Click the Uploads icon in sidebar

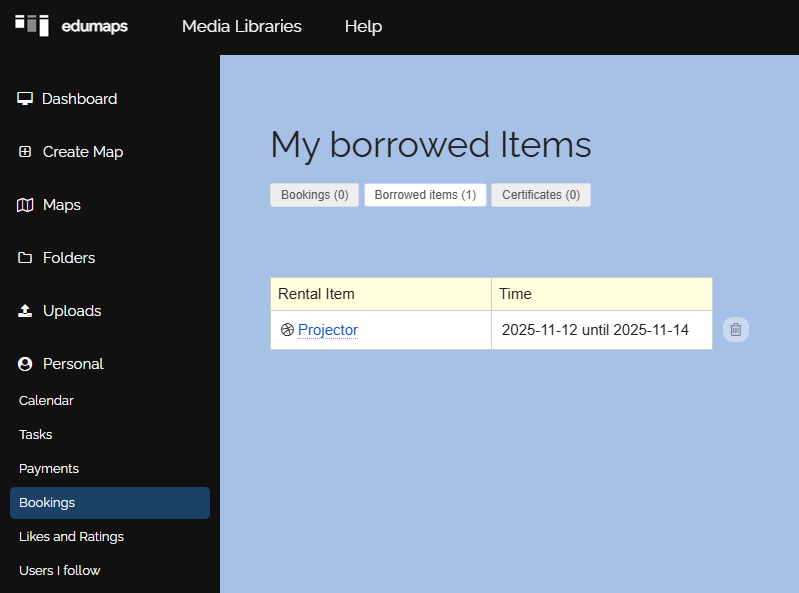coord(26,311)
